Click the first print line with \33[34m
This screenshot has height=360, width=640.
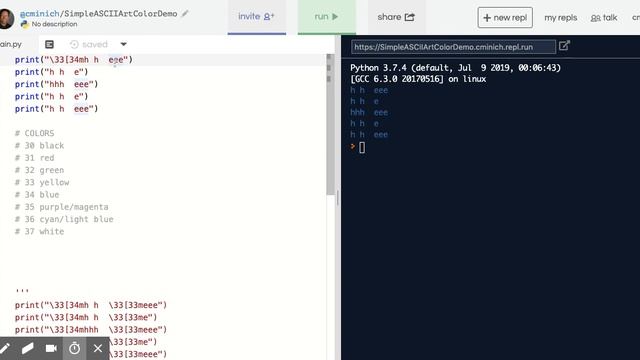74,60
